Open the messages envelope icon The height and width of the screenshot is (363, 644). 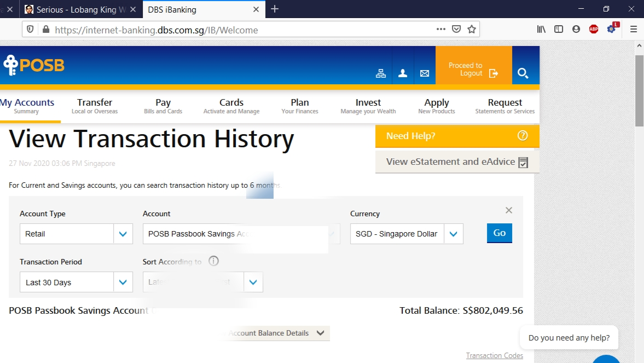425,73
